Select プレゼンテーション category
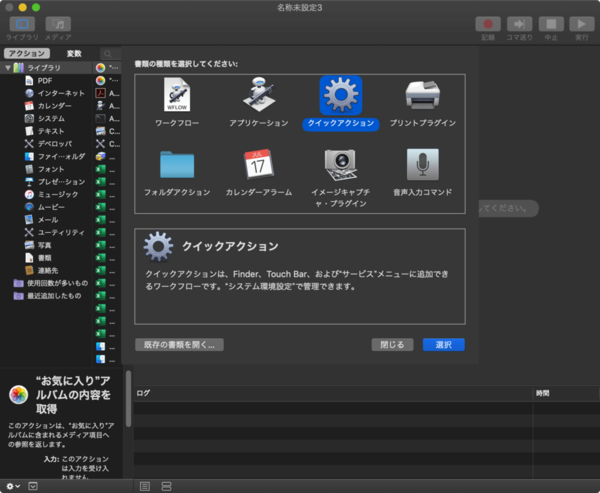This screenshot has height=493, width=600. (x=46, y=181)
